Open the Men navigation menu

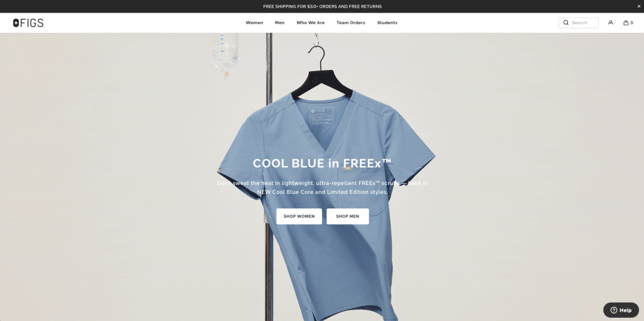click(x=280, y=23)
